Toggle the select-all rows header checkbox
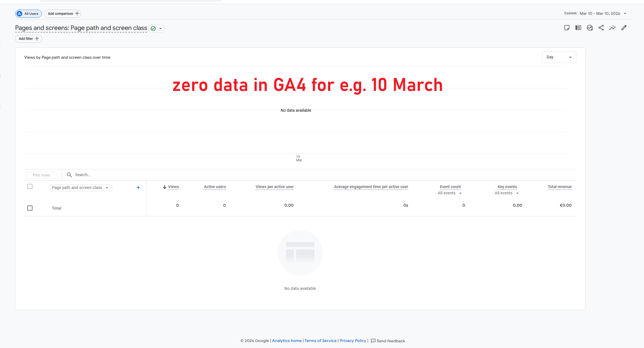 (x=30, y=186)
